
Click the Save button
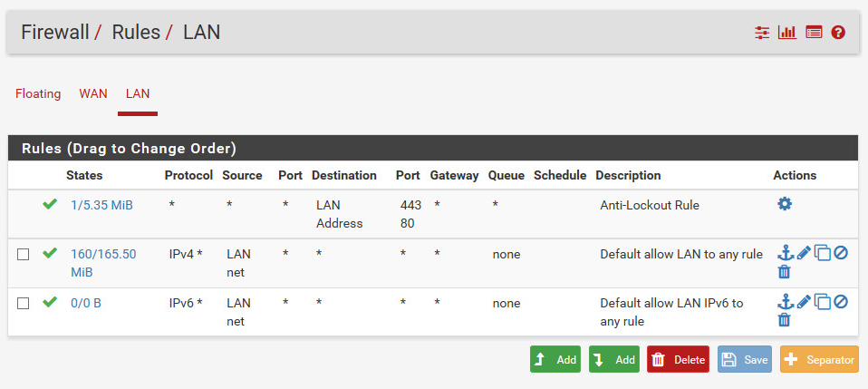pyautogui.click(x=745, y=360)
